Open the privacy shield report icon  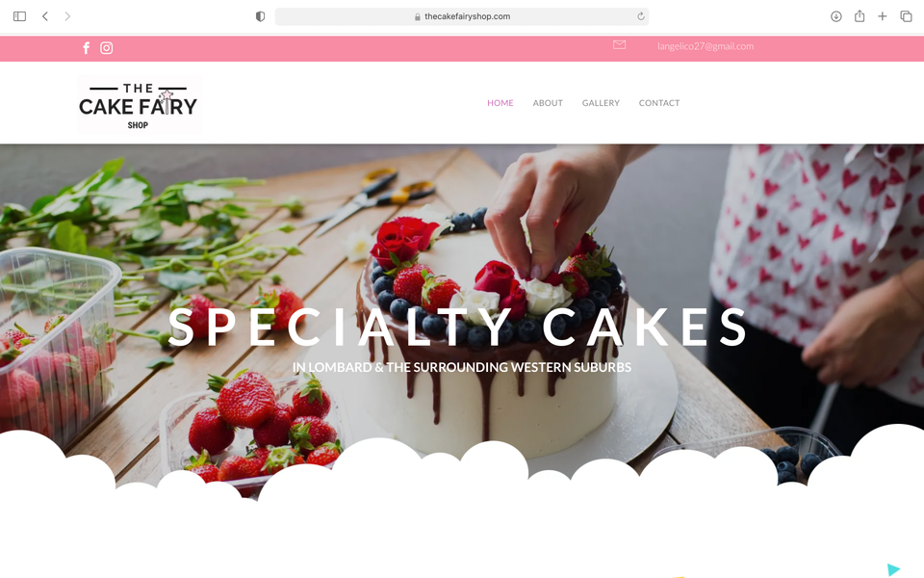point(260,16)
